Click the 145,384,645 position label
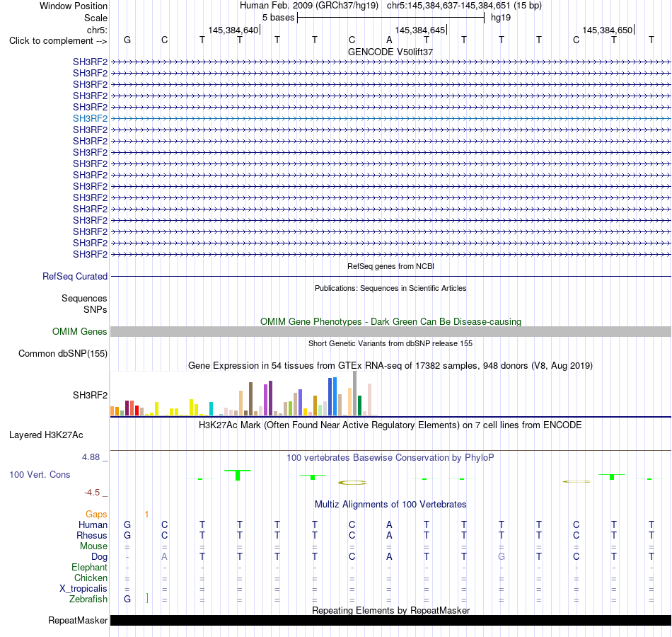672x637 pixels. click(x=420, y=30)
